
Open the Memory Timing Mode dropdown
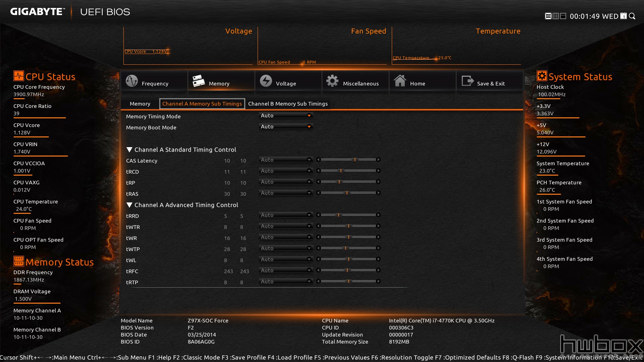tap(286, 115)
